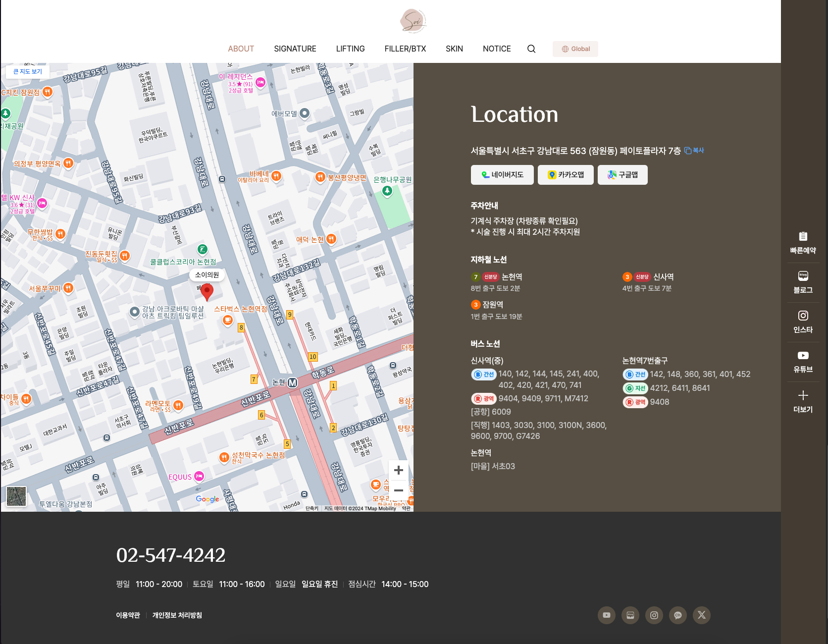Switch to satellite map thumbnail
This screenshot has height=644, width=828.
tap(16, 496)
